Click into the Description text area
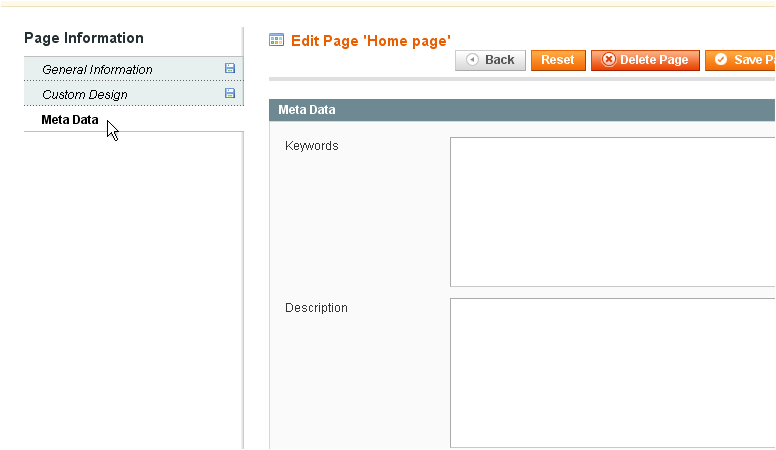This screenshot has height=450, width=776. [612, 372]
